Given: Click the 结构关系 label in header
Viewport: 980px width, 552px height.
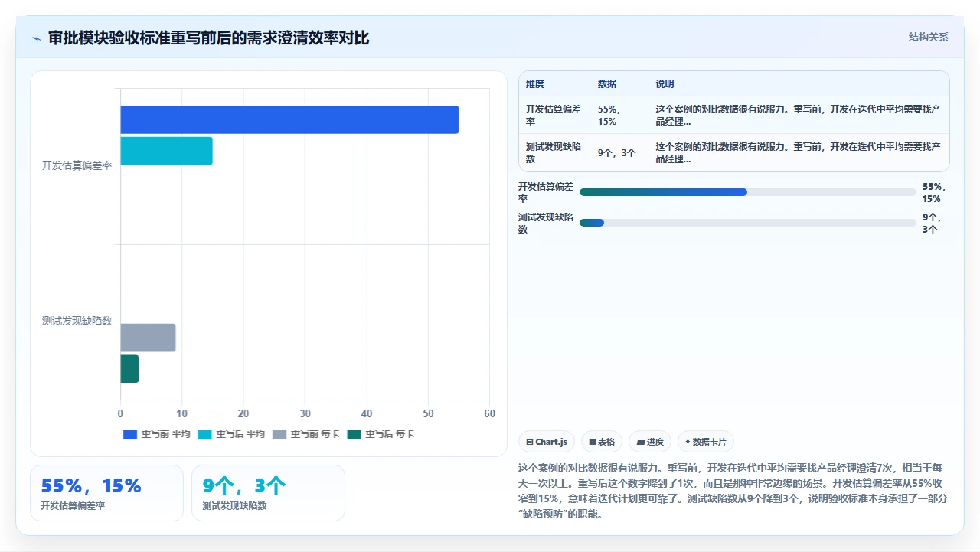Looking at the screenshot, I should point(929,37).
